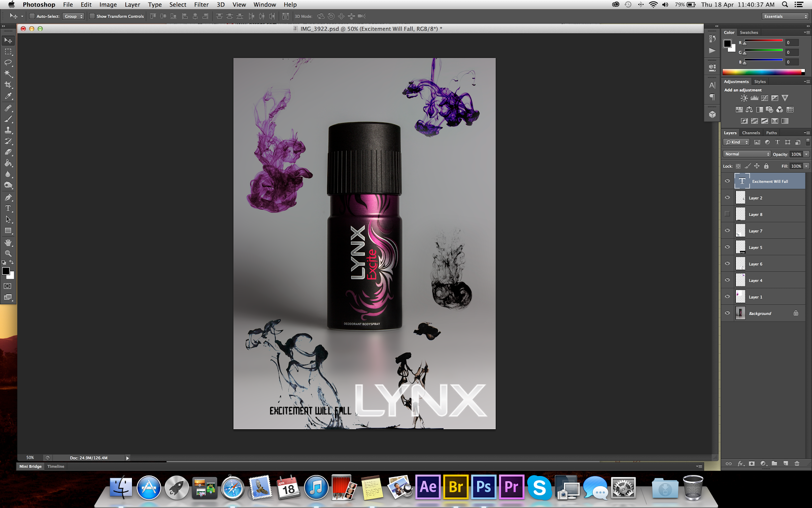
Task: Open the Color panel options menu
Action: click(807, 32)
